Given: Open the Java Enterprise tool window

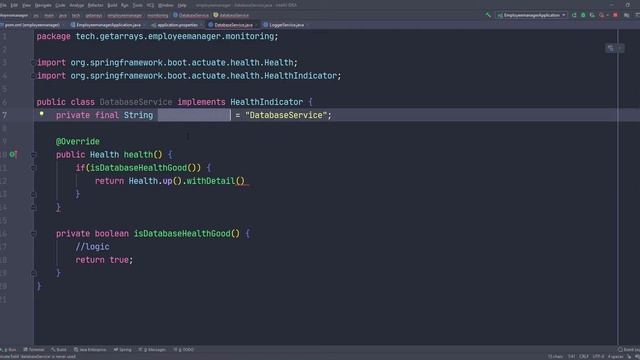Looking at the screenshot, I should pos(90,350).
